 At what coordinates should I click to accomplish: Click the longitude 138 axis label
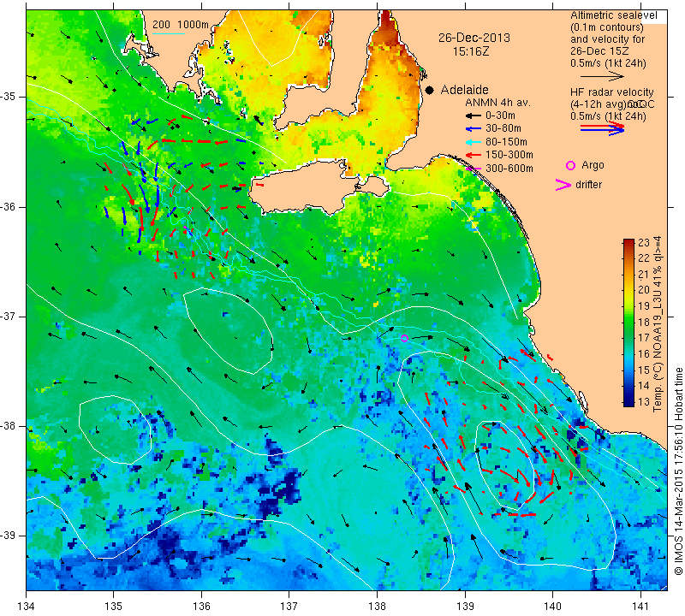[377, 607]
